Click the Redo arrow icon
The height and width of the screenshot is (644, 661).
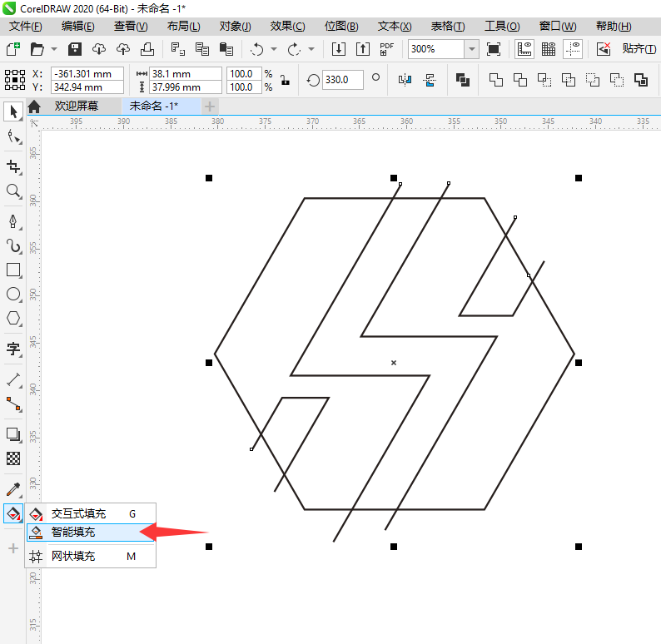point(294,49)
